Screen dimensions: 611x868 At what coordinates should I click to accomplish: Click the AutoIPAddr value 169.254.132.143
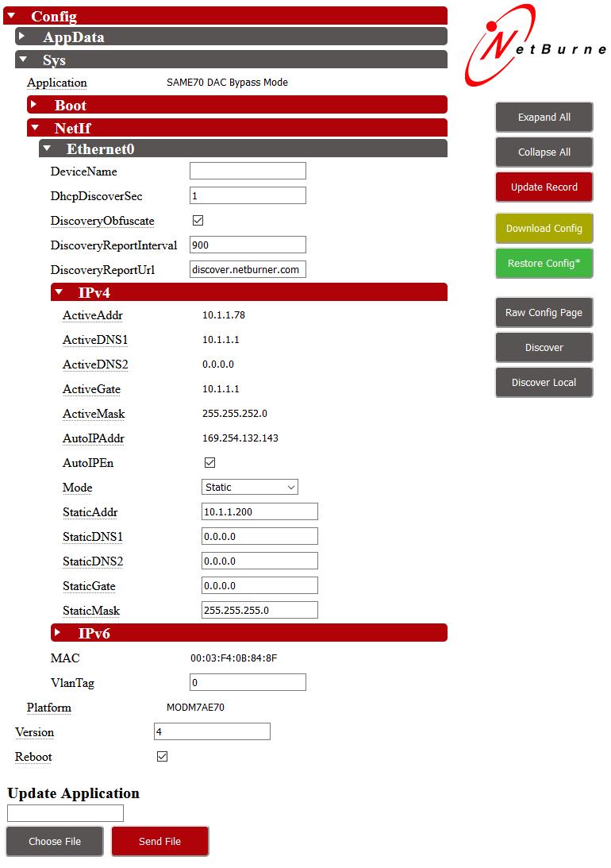tap(240, 438)
